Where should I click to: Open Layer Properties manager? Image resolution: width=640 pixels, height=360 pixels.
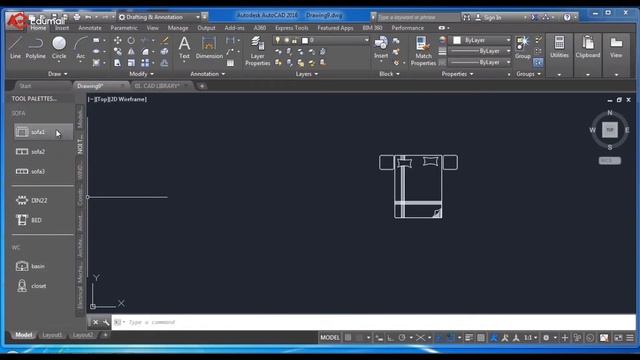coord(258,51)
